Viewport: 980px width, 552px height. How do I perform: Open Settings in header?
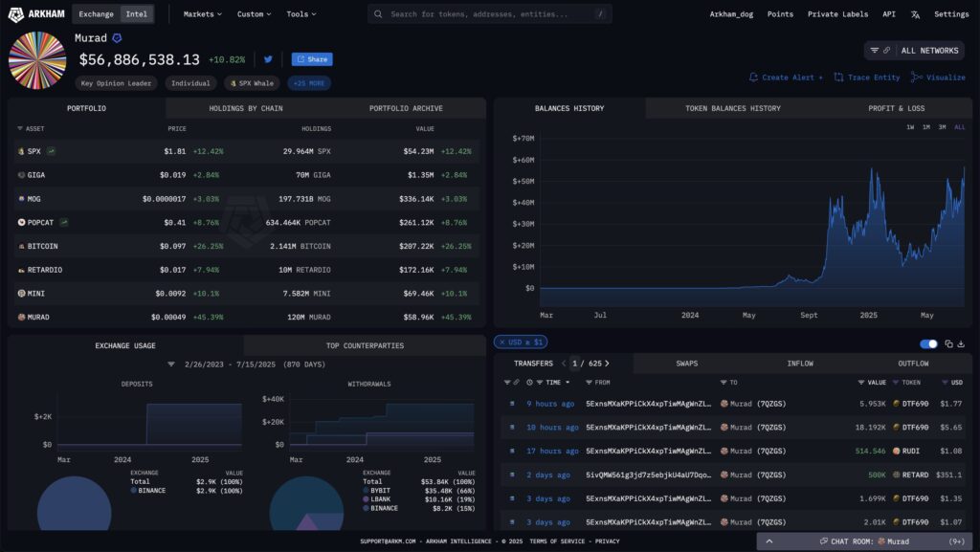951,13
